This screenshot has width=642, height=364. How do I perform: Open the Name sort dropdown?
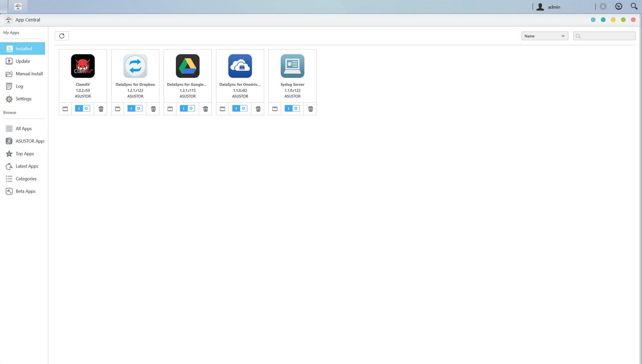click(x=545, y=36)
